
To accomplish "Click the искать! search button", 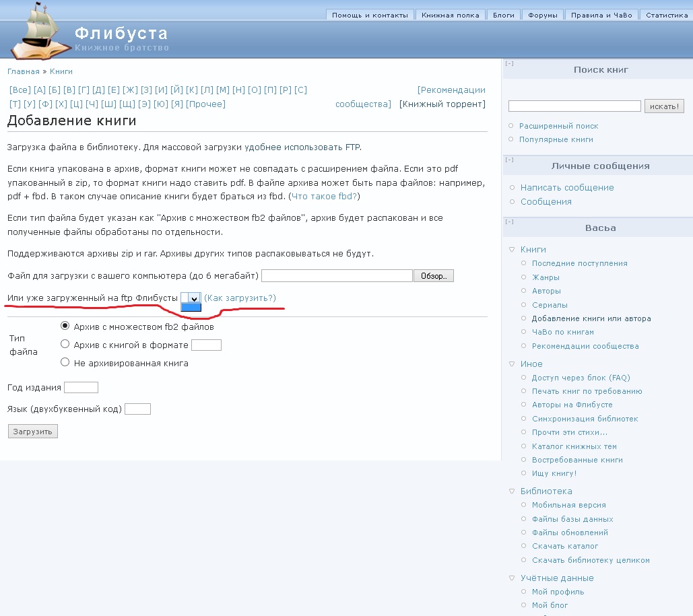I will pyautogui.click(x=664, y=106).
